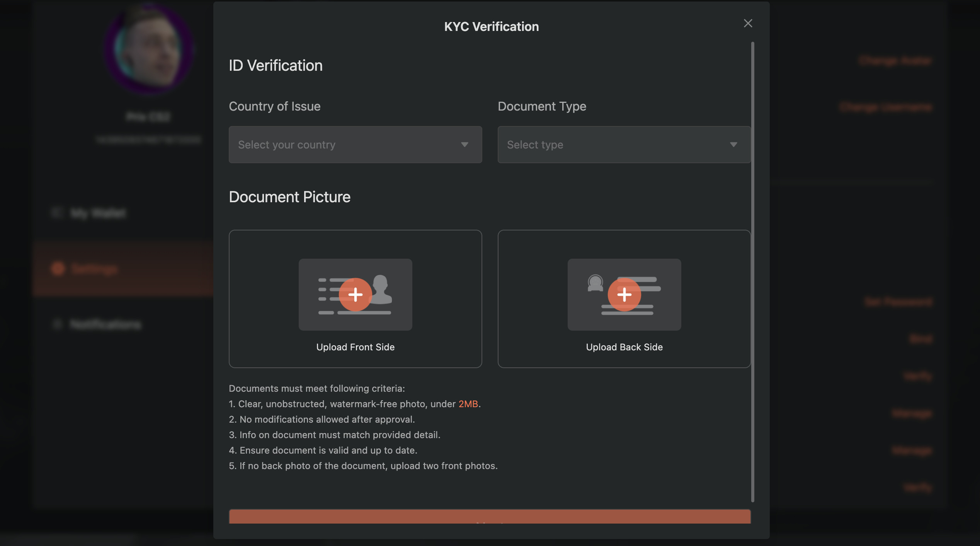Click the Upload Front Side area
This screenshot has height=546, width=980.
(x=355, y=347)
